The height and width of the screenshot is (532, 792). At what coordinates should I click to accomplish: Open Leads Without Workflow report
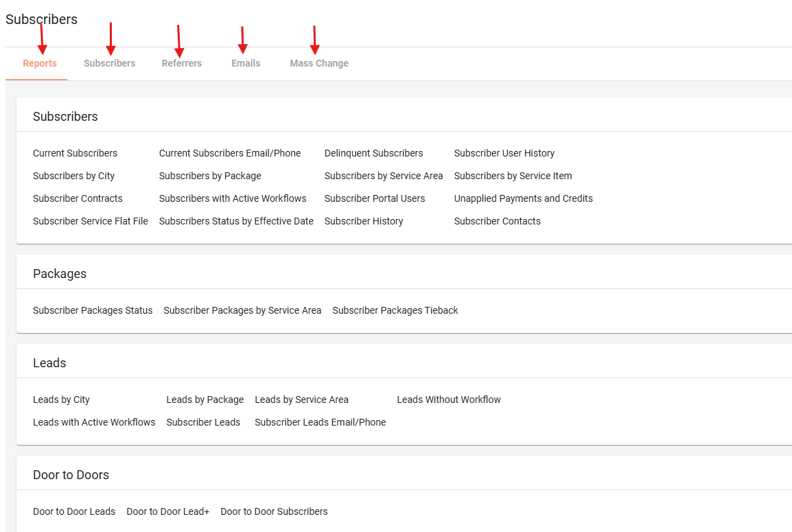tap(449, 400)
